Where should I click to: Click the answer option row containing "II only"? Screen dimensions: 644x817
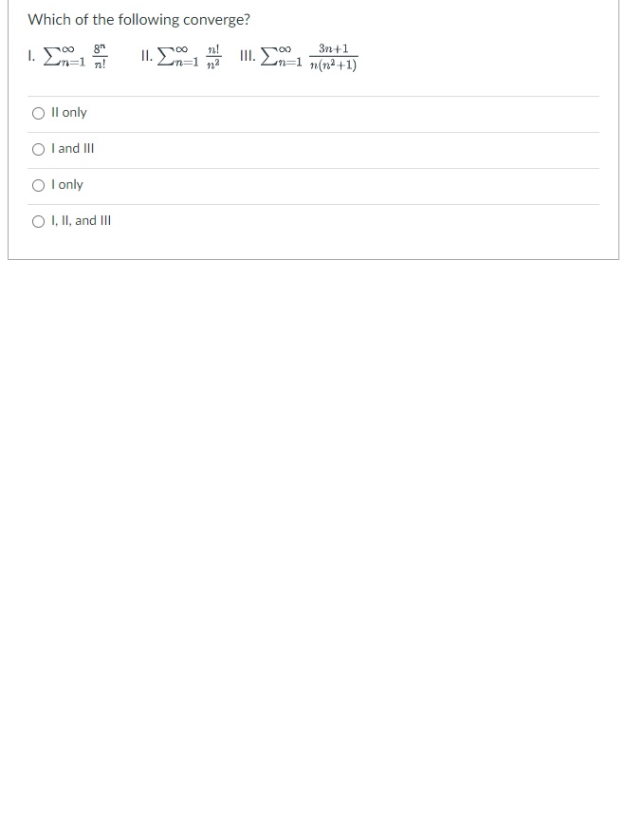[x=313, y=112]
